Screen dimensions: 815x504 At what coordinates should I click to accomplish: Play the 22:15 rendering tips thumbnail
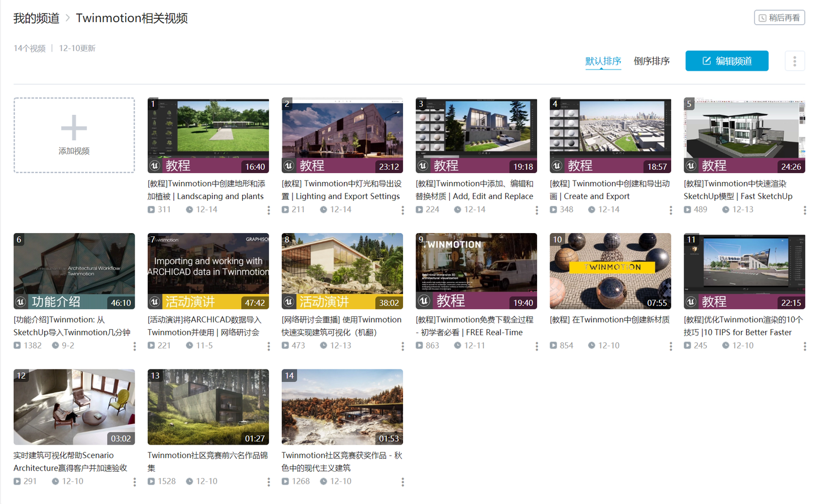pyautogui.click(x=744, y=271)
